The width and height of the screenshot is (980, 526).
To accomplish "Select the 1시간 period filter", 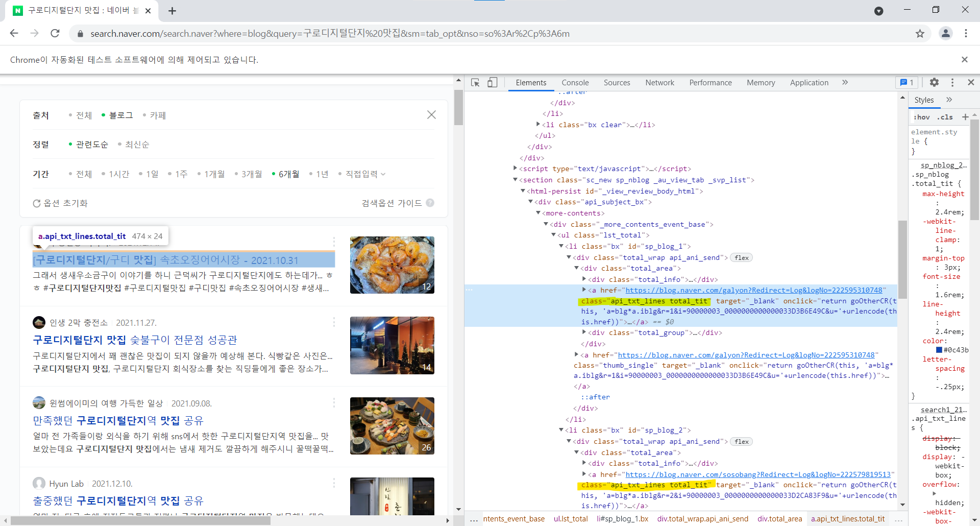I will coord(115,174).
